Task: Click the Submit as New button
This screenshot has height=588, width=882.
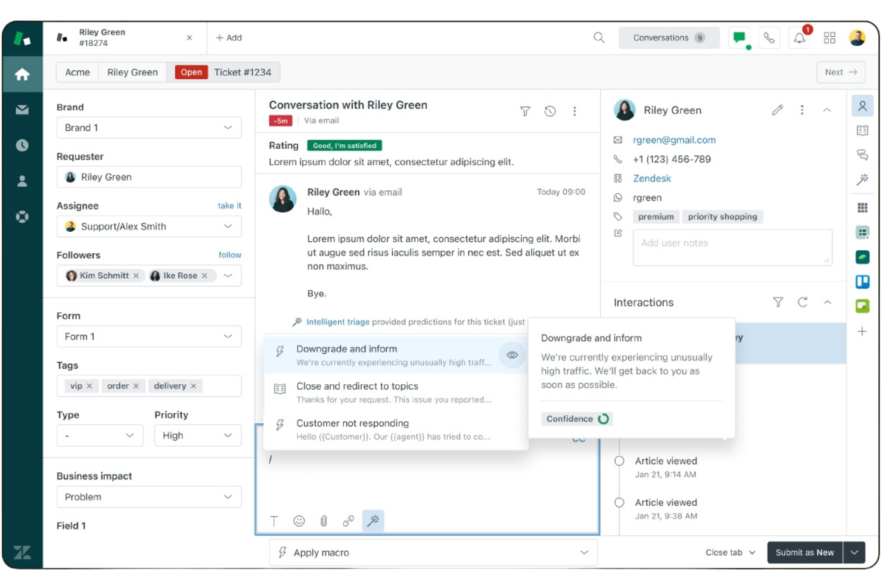Action: pos(805,552)
